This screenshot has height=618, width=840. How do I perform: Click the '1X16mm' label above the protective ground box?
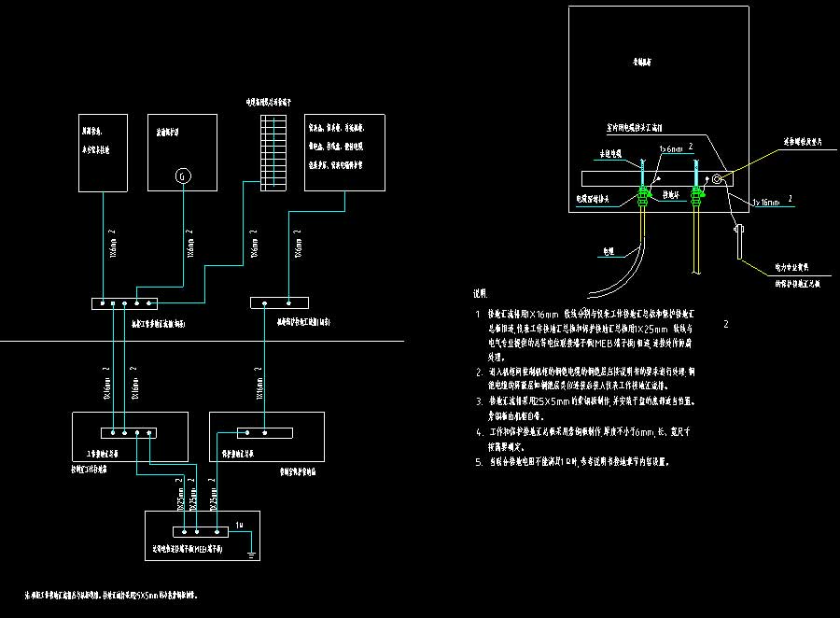tap(259, 384)
